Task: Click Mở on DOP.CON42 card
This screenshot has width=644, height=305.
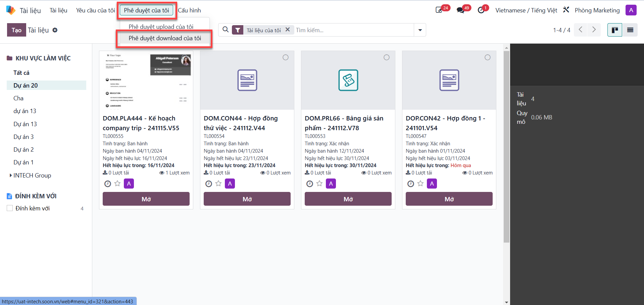Action: pos(449,199)
